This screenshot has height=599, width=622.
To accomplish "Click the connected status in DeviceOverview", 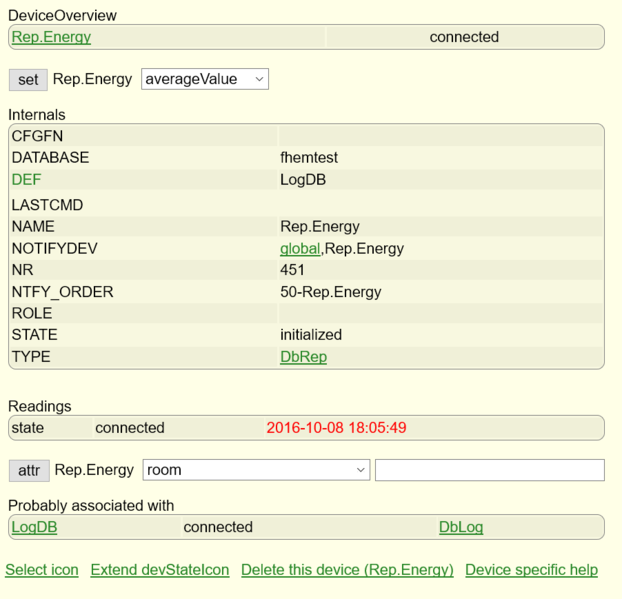I will (464, 37).
